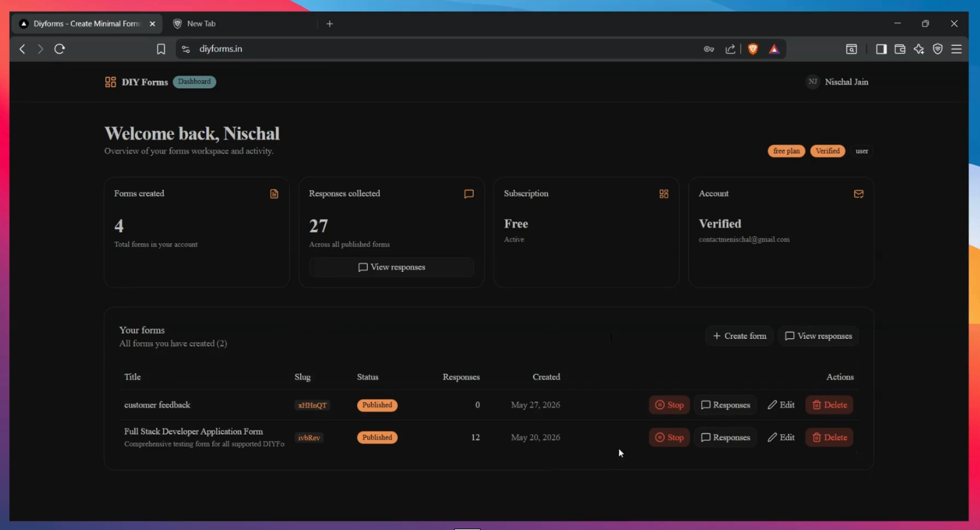Click the share page icon
Viewport: 980px width, 530px height.
tap(730, 49)
